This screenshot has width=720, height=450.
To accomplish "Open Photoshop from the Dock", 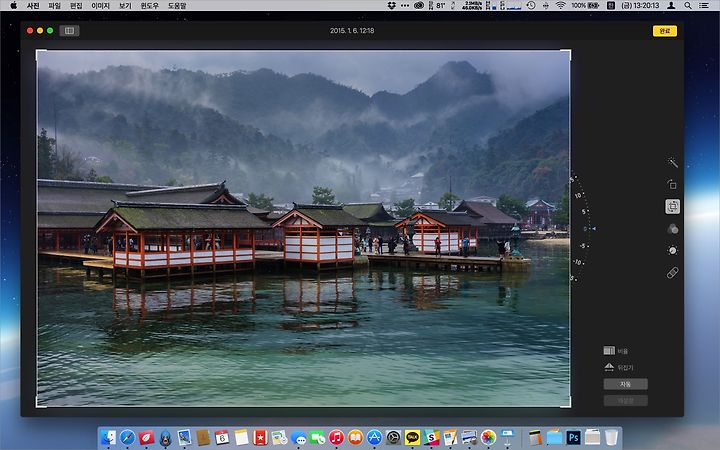I will coord(573,438).
